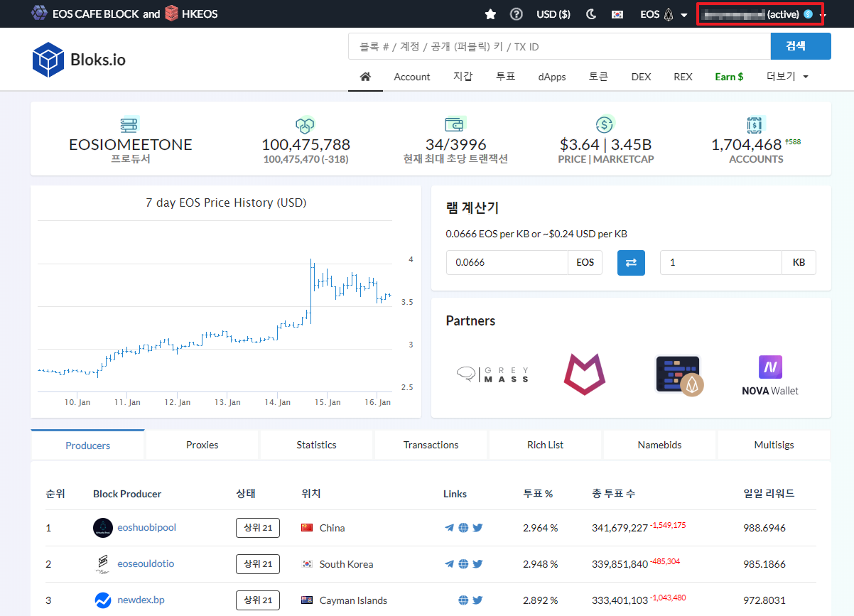Switch to the Namebids tab
The image size is (854, 616).
660,445
